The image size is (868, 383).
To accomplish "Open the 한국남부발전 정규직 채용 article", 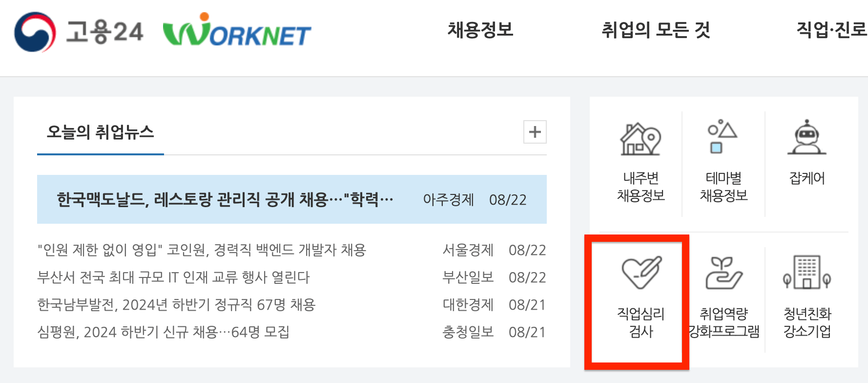I will [177, 305].
